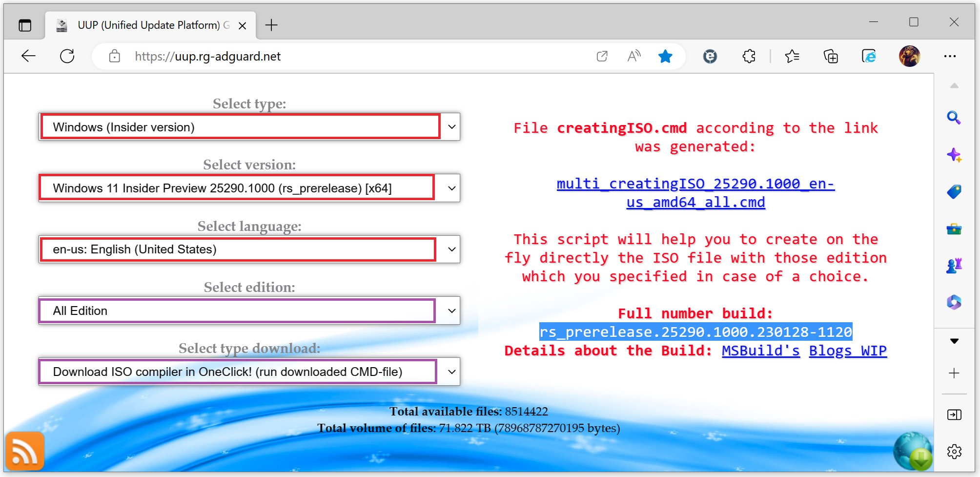
Task: Click the 'Select language:' label
Action: click(249, 226)
